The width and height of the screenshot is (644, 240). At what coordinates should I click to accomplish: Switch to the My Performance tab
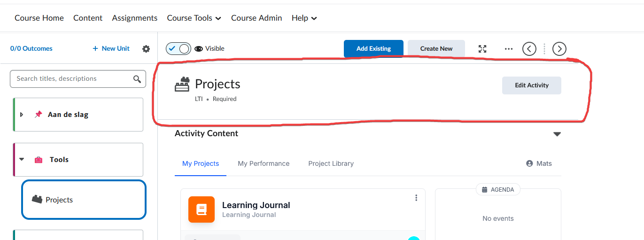(x=264, y=164)
